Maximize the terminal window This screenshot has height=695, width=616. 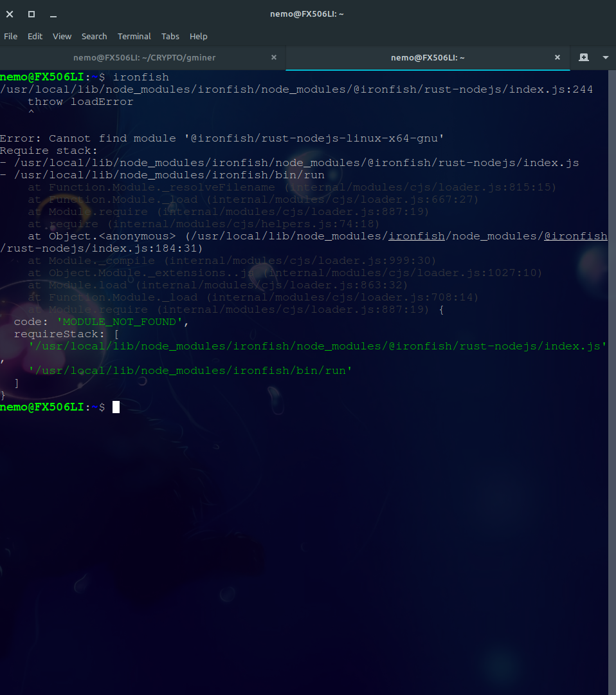point(32,14)
